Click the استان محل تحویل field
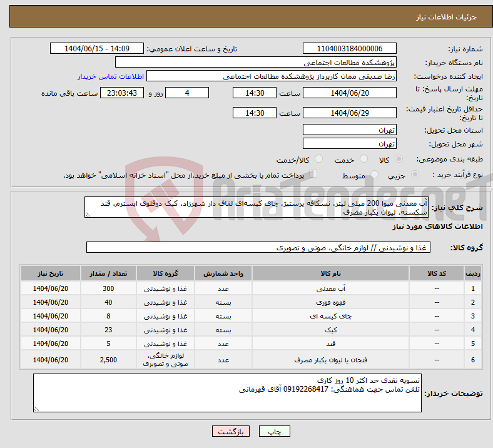493x448 pixels. click(350, 130)
